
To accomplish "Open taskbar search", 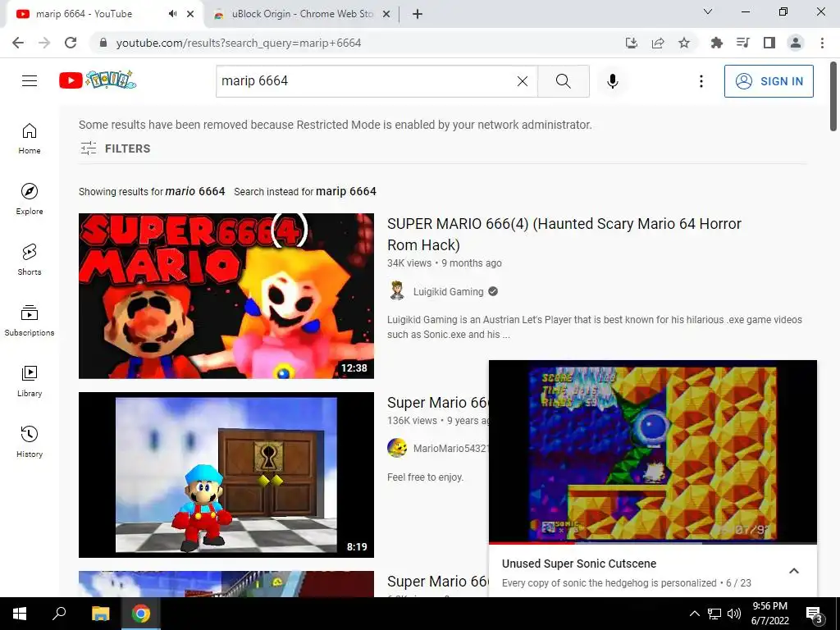I will (x=59, y=614).
